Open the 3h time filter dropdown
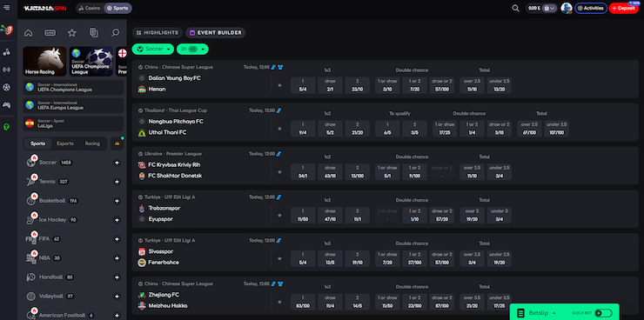The height and width of the screenshot is (320, 644). click(192, 49)
